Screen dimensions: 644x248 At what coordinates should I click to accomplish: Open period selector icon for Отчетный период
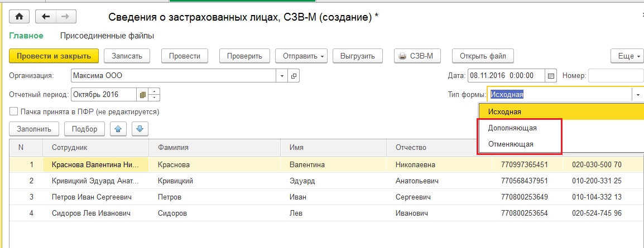coord(142,95)
